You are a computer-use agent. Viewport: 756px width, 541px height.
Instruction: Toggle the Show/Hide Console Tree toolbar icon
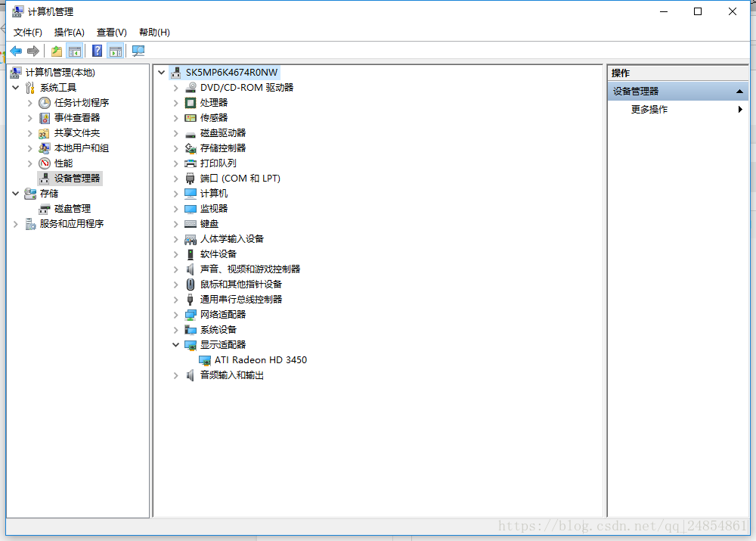(x=75, y=51)
